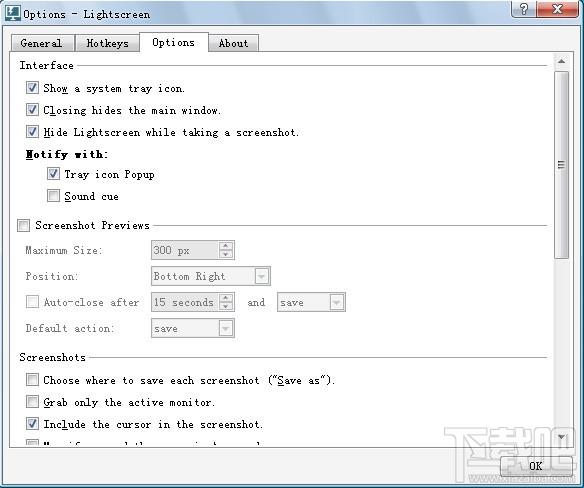
Task: Decrease Maximum Size with down arrow
Action: click(x=226, y=254)
